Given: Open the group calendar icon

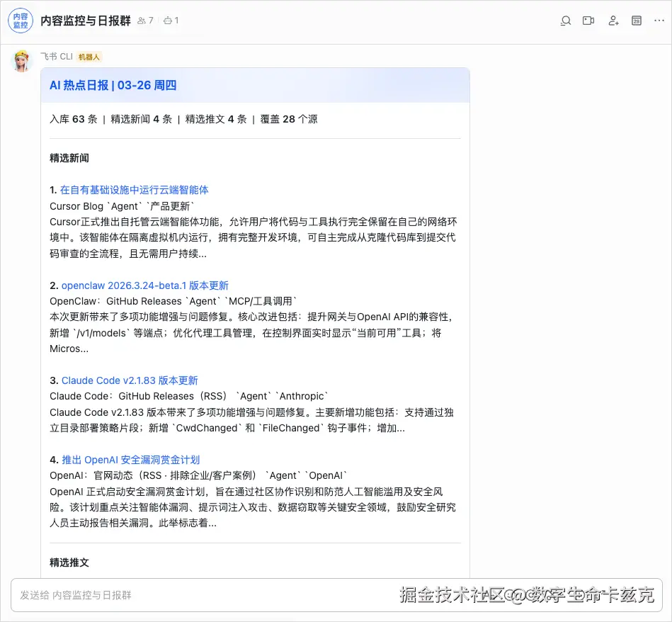Looking at the screenshot, I should tap(635, 21).
